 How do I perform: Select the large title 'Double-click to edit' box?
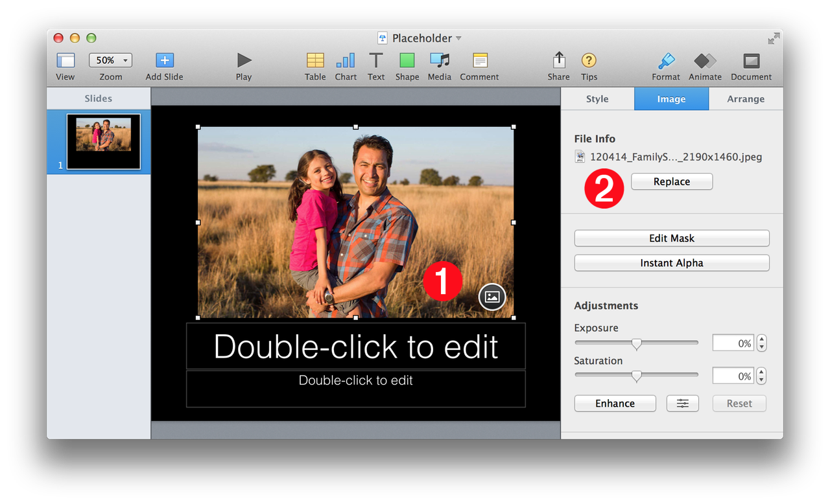pyautogui.click(x=356, y=346)
